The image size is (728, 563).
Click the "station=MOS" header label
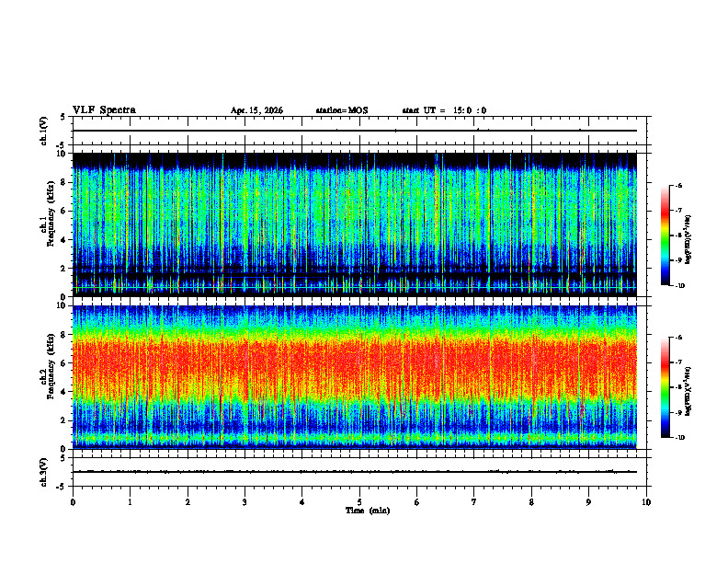342,110
